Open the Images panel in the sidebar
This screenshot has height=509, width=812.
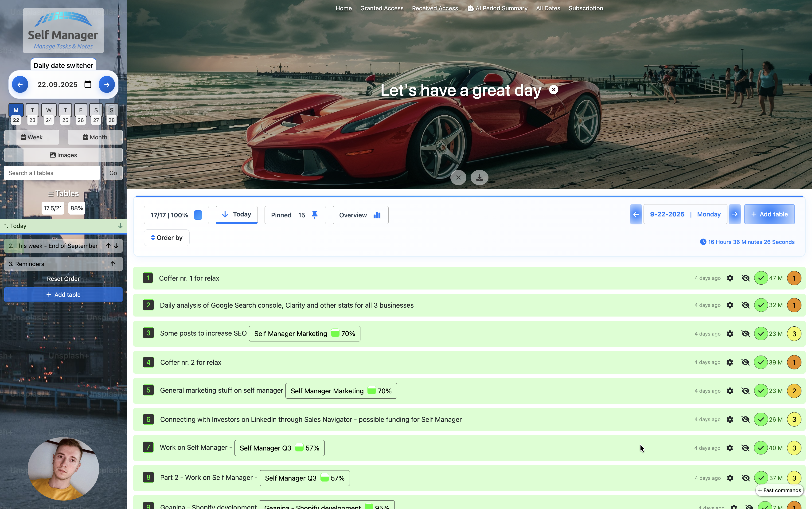click(63, 155)
